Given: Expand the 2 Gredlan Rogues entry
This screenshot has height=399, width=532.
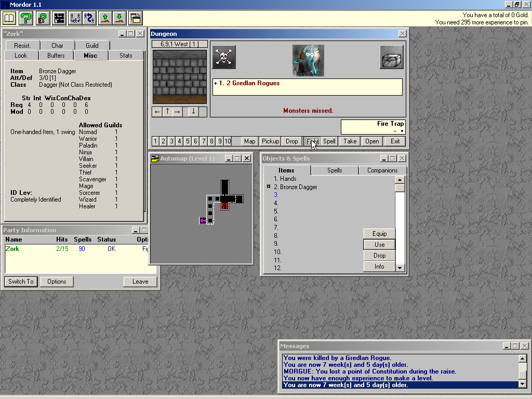Looking at the screenshot, I should (216, 83).
